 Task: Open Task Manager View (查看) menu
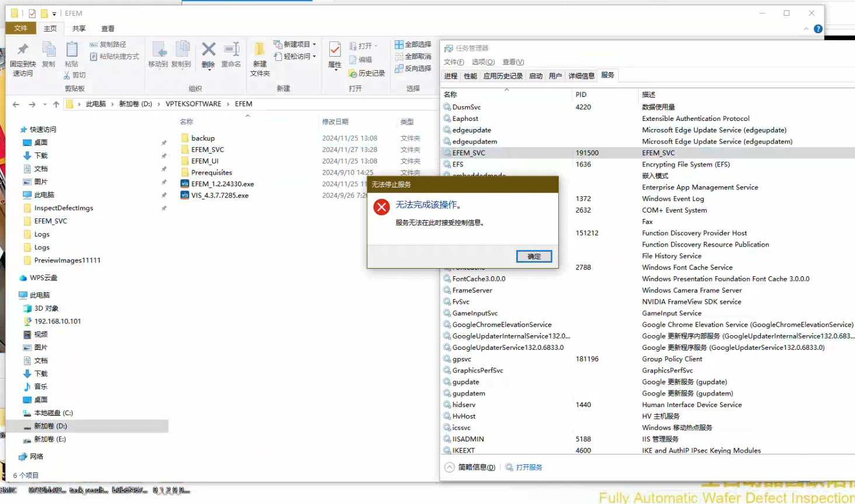pos(513,62)
